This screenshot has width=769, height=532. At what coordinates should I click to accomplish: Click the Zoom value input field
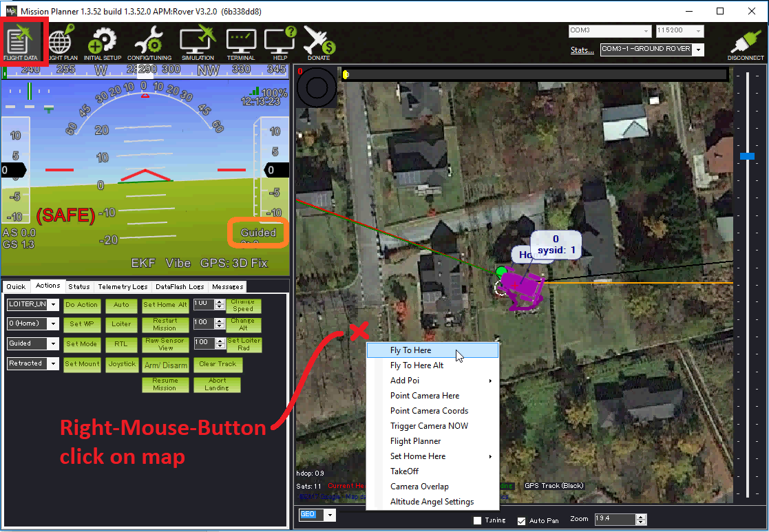[617, 518]
